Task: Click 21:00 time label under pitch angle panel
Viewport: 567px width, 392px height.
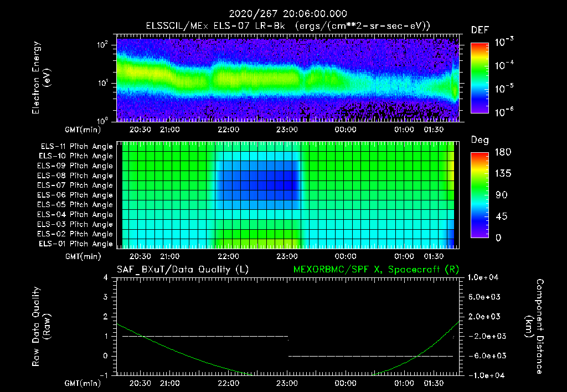Action: click(x=170, y=256)
